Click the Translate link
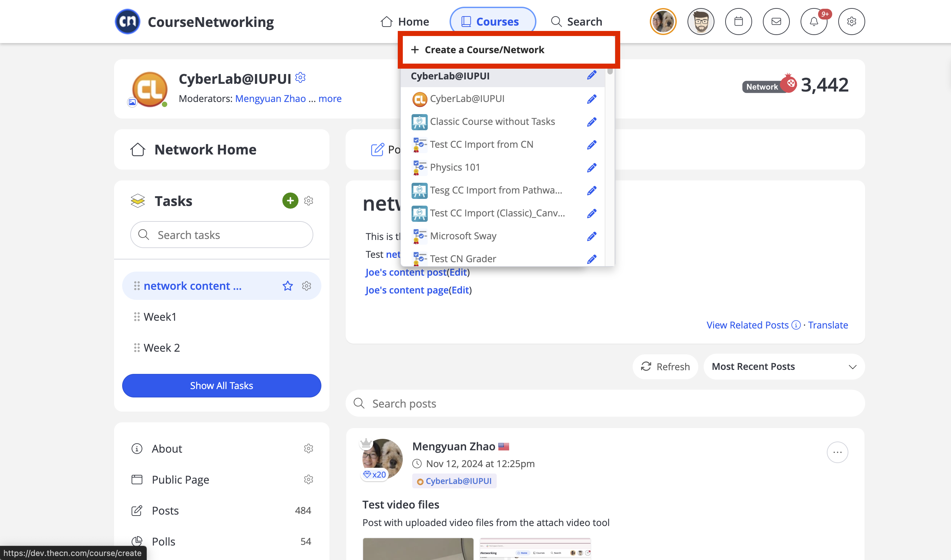 coord(827,325)
